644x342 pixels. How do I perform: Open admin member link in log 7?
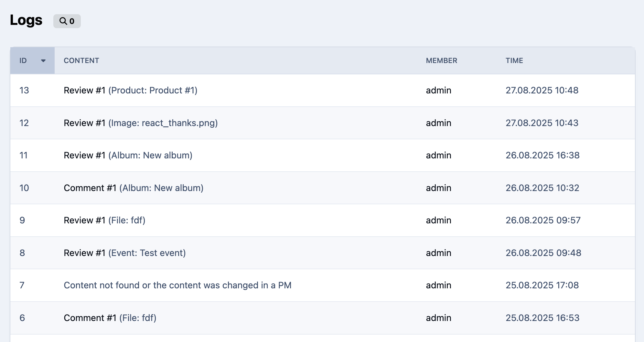438,285
